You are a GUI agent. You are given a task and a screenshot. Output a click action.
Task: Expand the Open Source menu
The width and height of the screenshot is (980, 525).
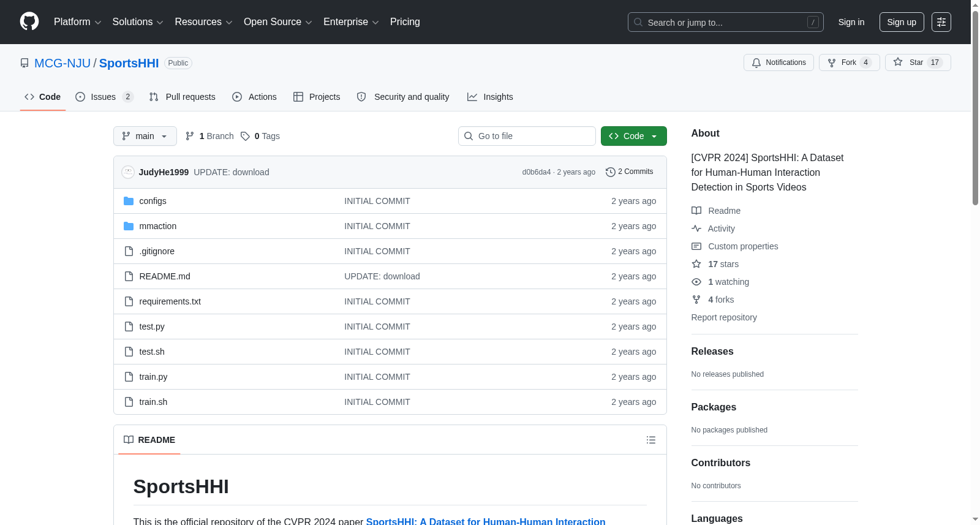coord(278,22)
